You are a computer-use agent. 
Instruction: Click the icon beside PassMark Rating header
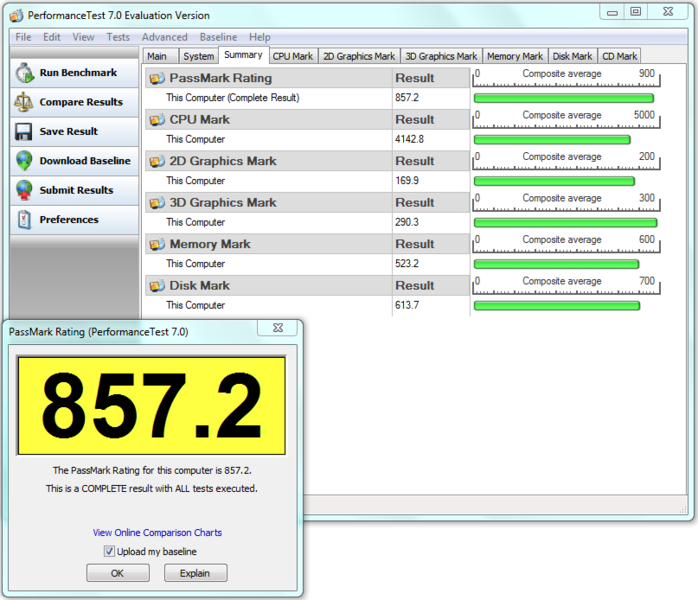157,79
